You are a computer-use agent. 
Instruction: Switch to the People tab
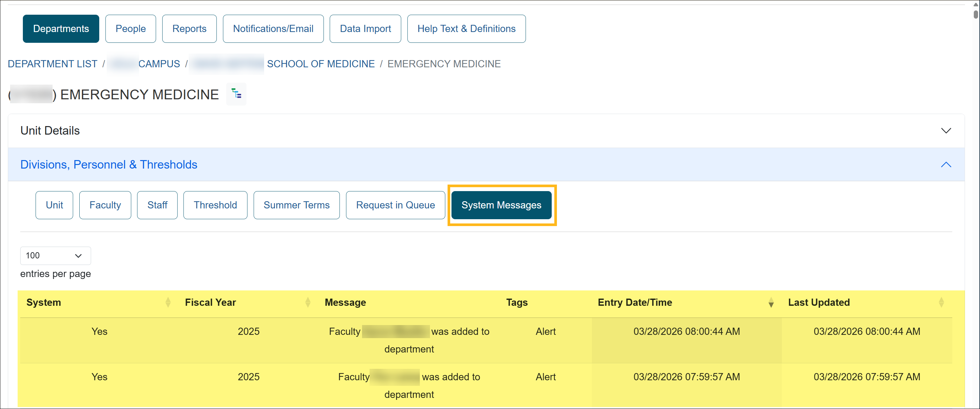tap(131, 28)
